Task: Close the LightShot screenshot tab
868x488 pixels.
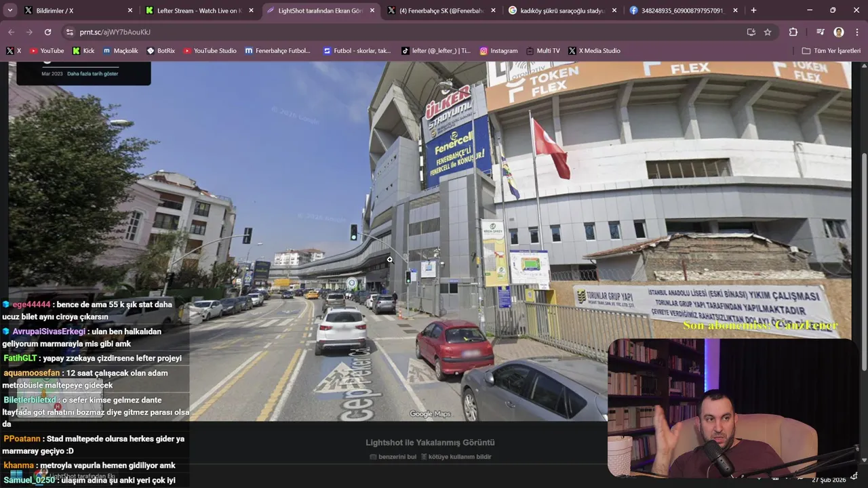Action: pos(372,10)
